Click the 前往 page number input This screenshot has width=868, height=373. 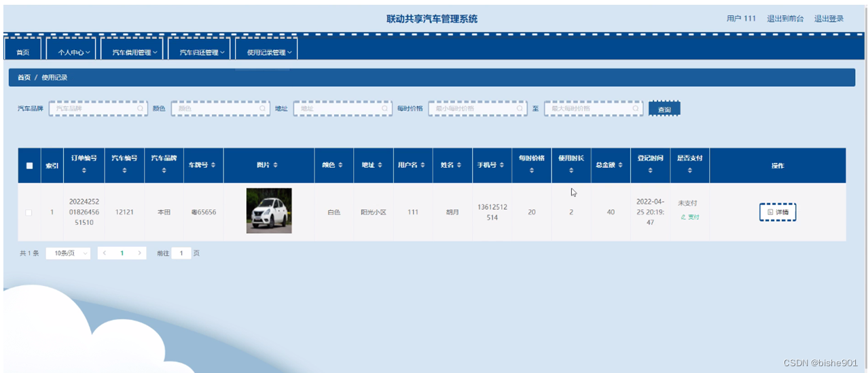(x=181, y=253)
